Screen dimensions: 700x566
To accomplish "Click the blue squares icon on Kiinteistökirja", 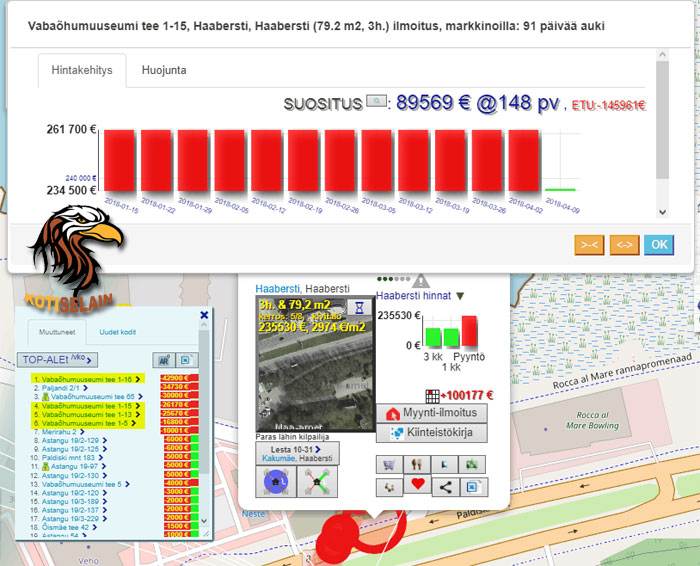I will pos(396,433).
